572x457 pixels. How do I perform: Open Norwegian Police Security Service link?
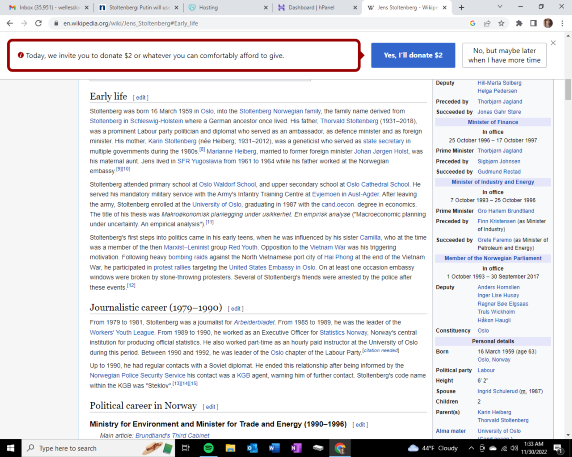click(138, 376)
